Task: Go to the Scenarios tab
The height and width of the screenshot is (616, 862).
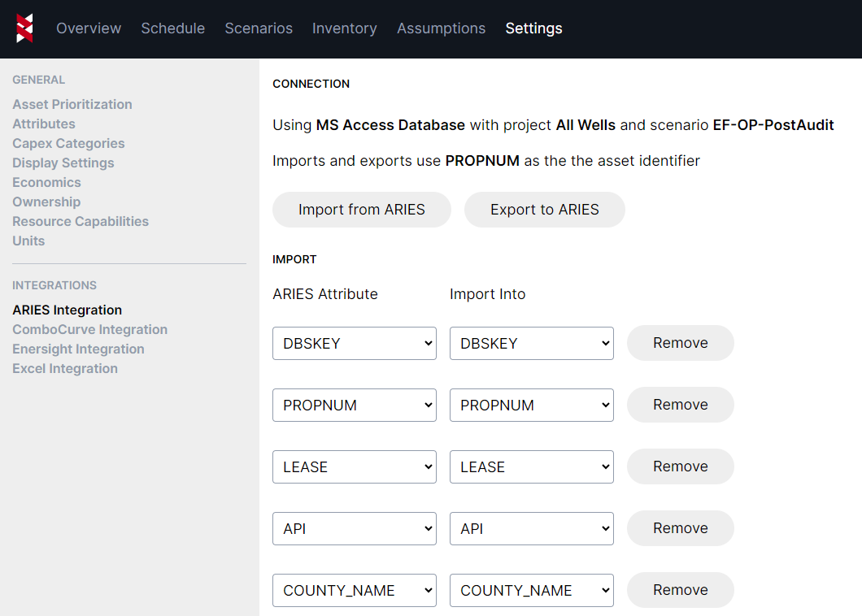Action: point(259,28)
